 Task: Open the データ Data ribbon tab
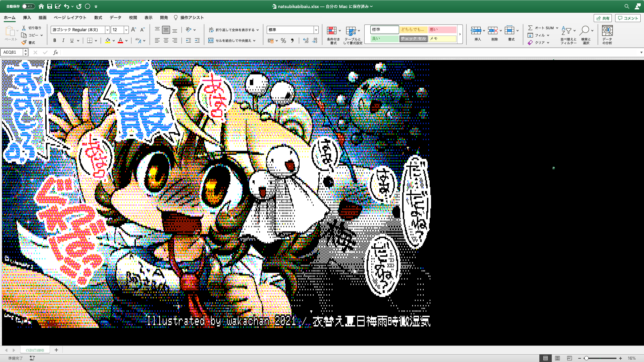tap(115, 18)
